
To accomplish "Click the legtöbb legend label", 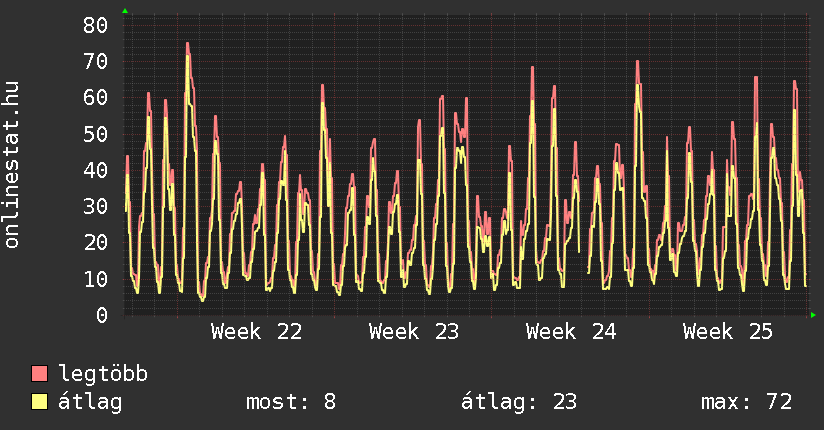I will pos(103,374).
